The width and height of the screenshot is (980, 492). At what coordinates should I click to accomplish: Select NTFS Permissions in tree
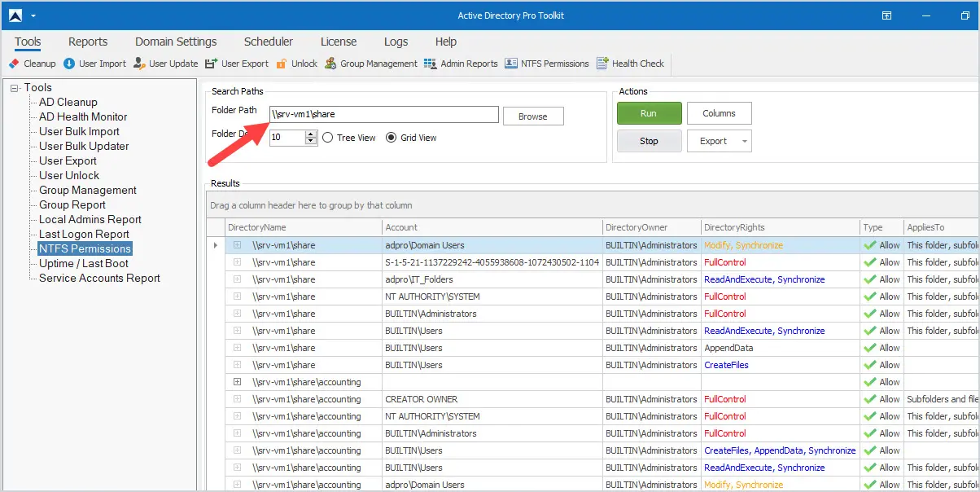[x=85, y=249]
